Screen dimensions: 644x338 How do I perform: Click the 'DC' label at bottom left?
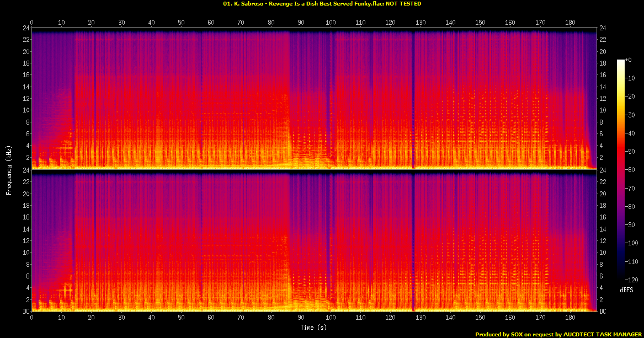click(x=25, y=312)
